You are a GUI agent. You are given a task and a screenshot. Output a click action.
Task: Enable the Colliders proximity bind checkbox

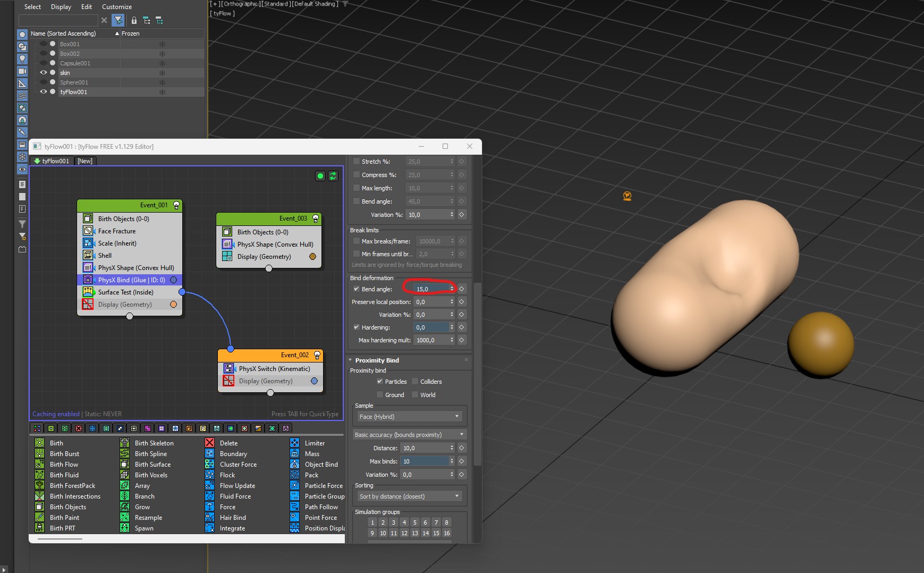point(415,382)
